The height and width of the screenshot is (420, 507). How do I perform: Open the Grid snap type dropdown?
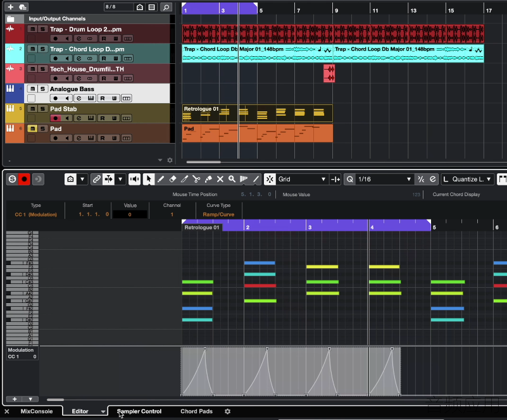click(x=301, y=179)
